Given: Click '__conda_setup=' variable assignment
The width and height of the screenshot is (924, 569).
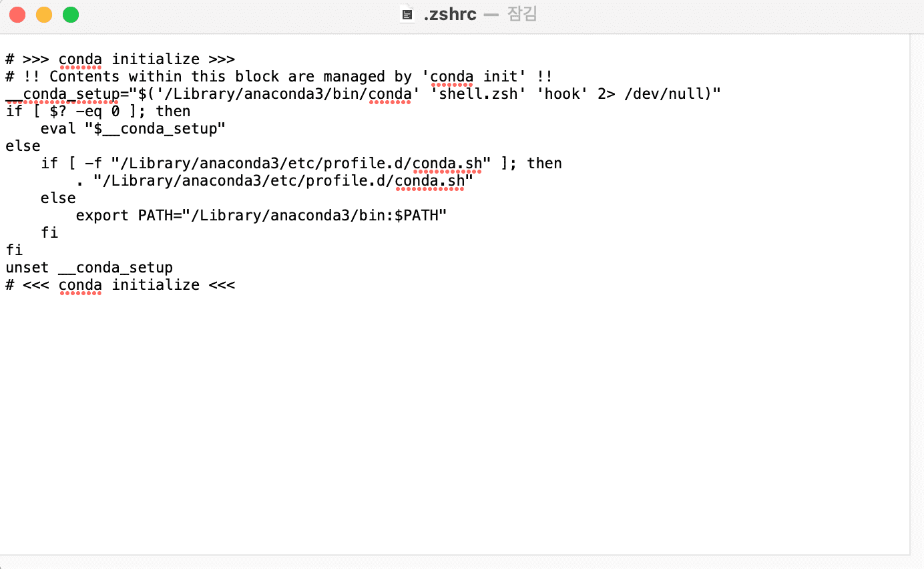Looking at the screenshot, I should tap(67, 94).
